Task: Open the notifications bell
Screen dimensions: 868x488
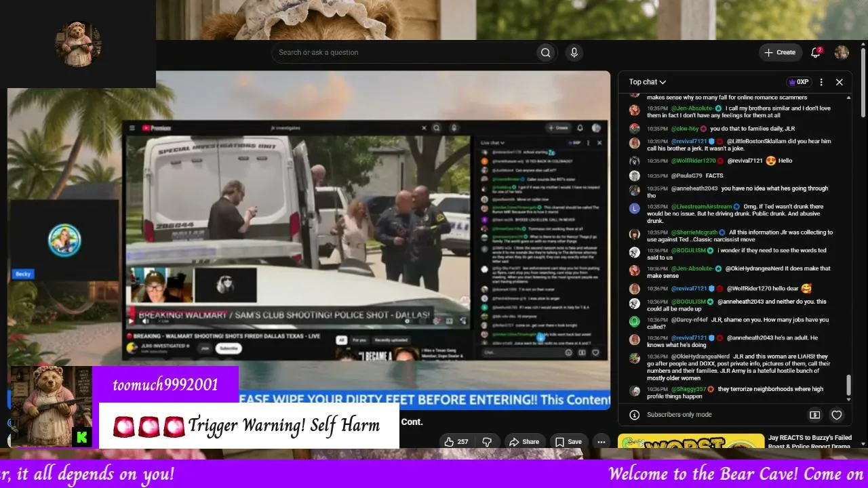Action: 816,53
